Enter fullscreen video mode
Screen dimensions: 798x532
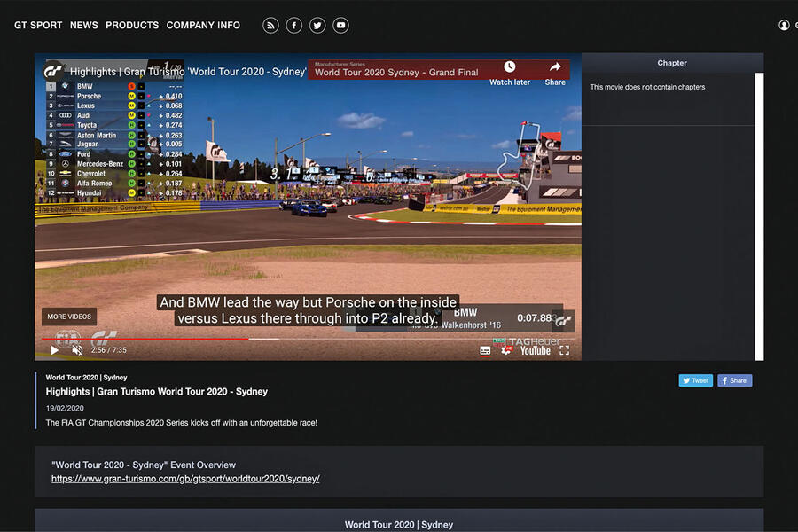564,350
